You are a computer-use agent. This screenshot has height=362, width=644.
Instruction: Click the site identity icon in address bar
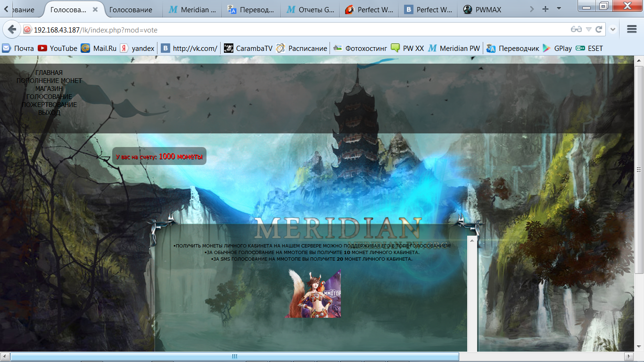[27, 30]
